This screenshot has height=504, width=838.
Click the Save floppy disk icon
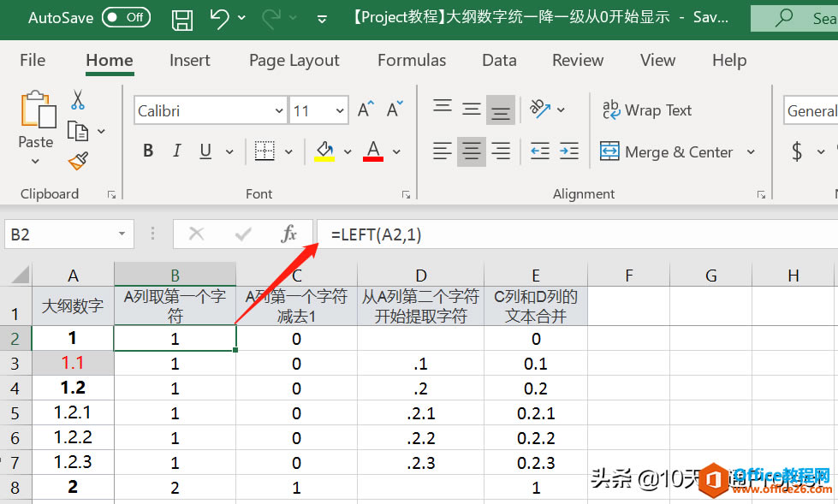182,19
